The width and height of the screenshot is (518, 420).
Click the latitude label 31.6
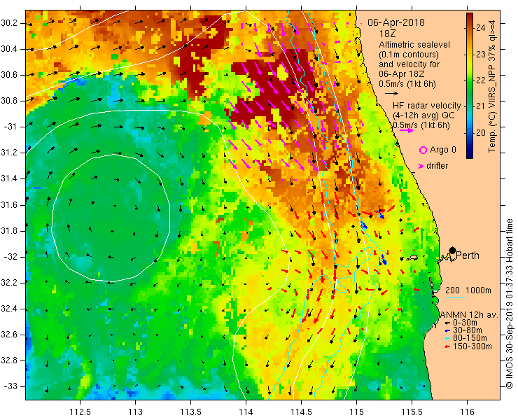9,205
